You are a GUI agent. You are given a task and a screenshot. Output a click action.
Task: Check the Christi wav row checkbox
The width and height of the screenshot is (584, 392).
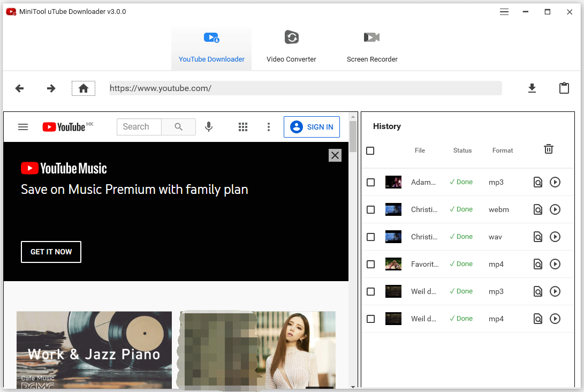(x=370, y=237)
